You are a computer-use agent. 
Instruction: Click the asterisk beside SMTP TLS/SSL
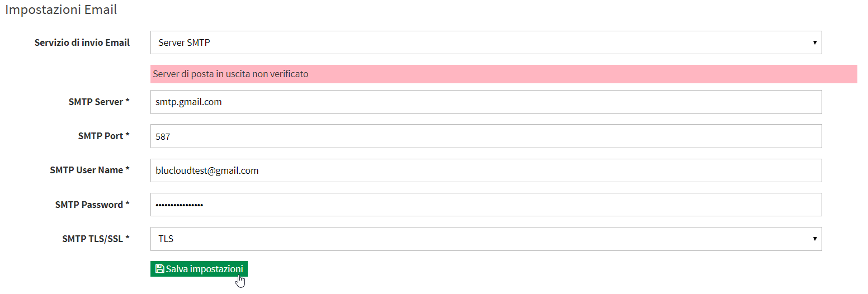tap(128, 238)
